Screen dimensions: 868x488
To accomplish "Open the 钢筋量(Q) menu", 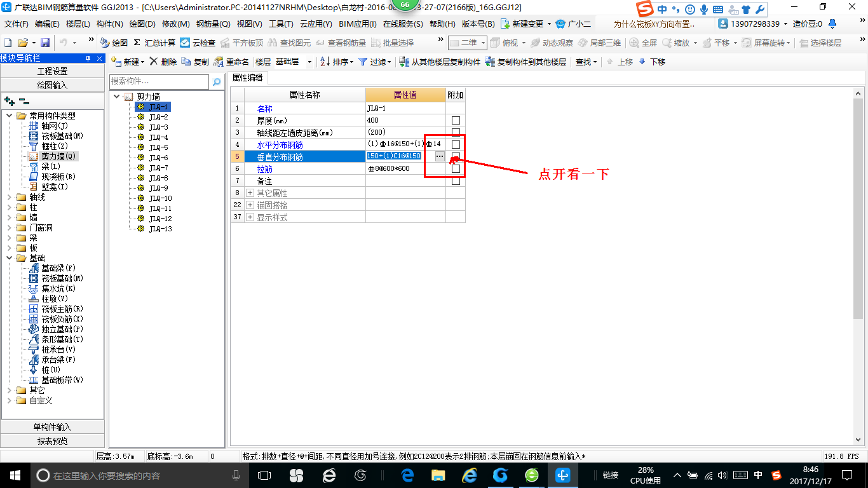I will (x=213, y=24).
